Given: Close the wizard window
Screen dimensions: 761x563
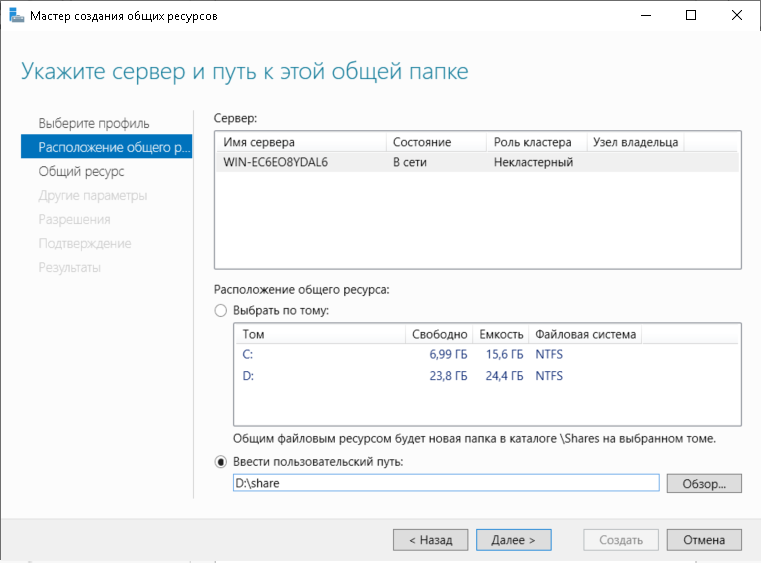Looking at the screenshot, I should coord(737,16).
